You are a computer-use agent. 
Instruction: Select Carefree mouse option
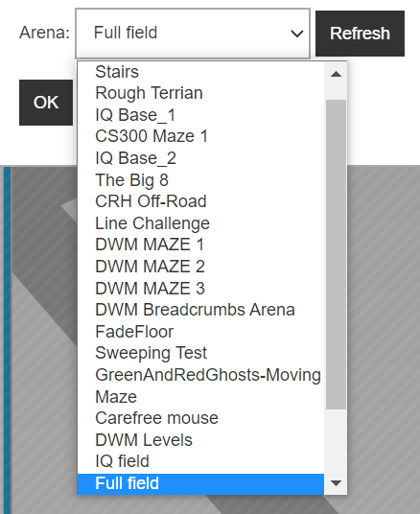200,418
